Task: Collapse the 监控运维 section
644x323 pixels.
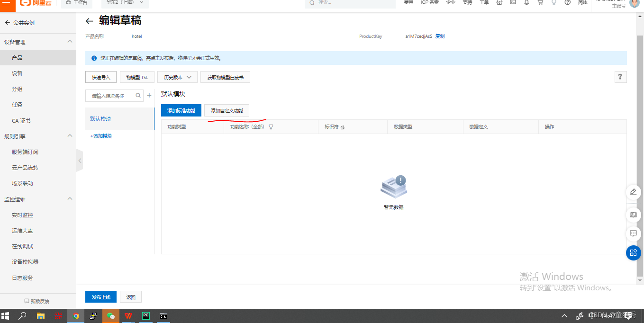Action: 70,199
